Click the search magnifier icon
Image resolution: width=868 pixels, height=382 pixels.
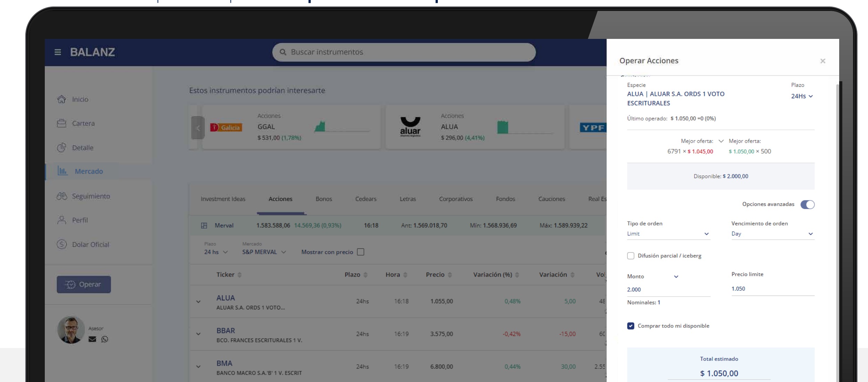[283, 52]
